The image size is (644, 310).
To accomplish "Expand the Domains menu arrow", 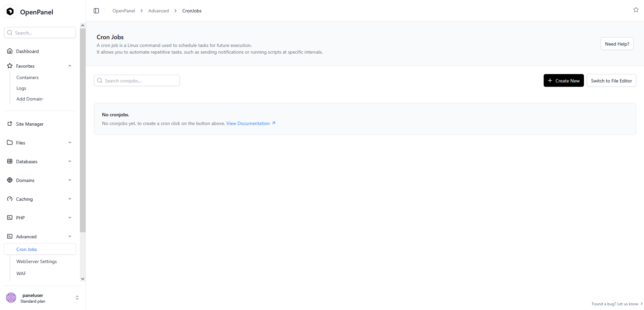I will 70,180.
